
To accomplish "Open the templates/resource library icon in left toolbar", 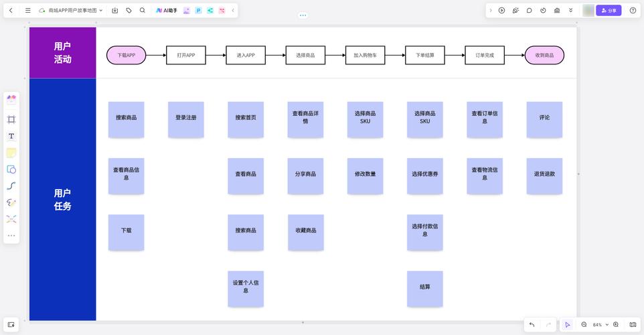I will click(11, 99).
